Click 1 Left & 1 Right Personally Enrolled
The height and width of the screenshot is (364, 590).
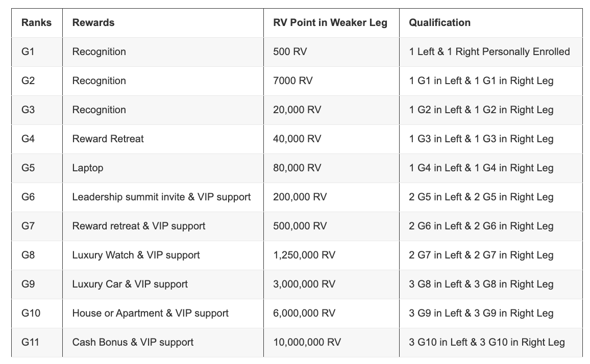[489, 51]
